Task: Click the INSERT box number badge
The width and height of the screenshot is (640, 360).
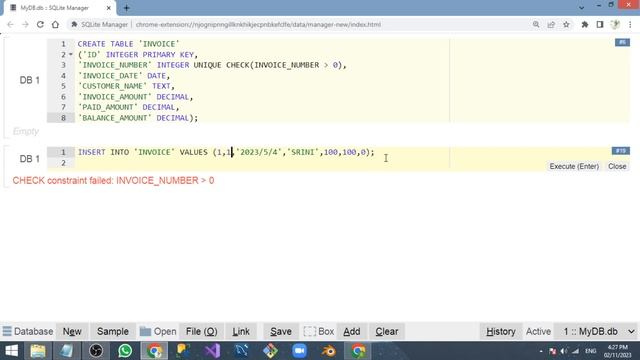Action: (x=621, y=151)
